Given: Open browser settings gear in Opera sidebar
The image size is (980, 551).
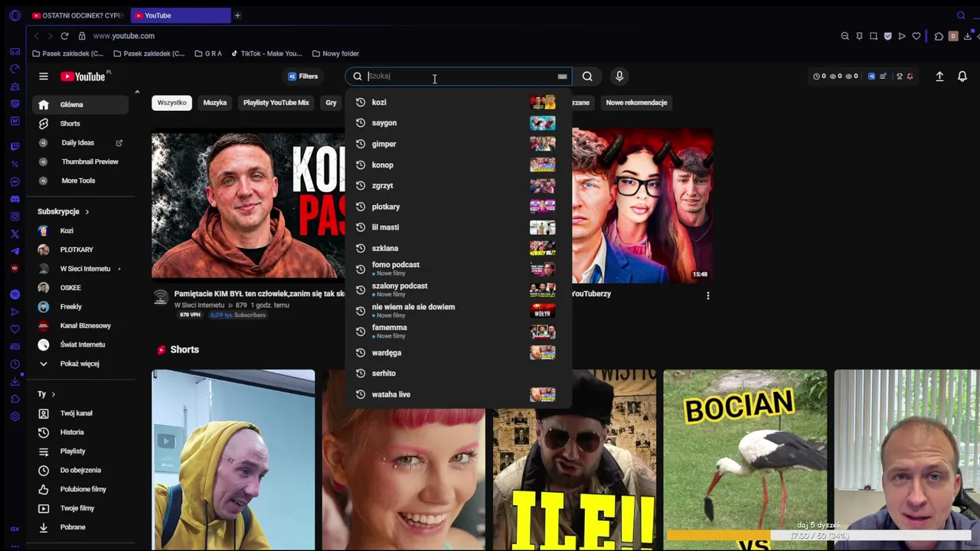Looking at the screenshot, I should [x=15, y=416].
